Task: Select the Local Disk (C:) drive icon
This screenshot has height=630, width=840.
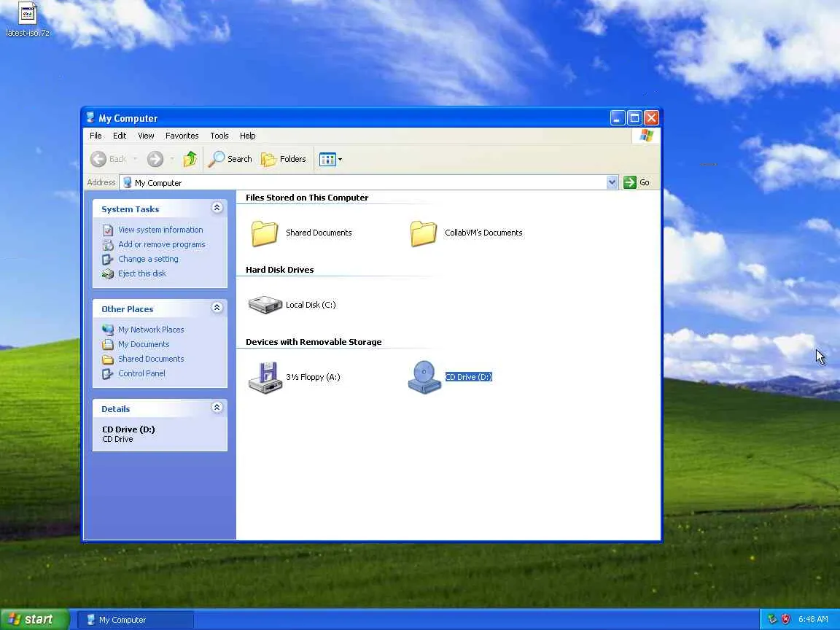Action: click(x=265, y=305)
